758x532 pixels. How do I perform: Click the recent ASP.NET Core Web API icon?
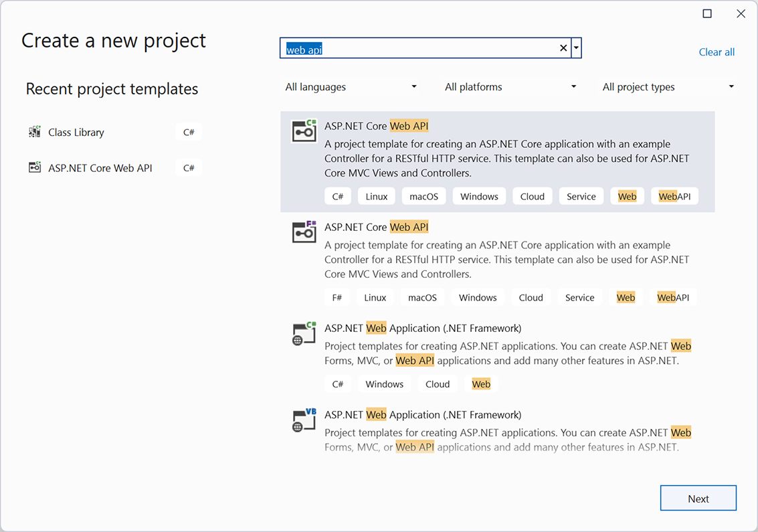[x=34, y=167]
